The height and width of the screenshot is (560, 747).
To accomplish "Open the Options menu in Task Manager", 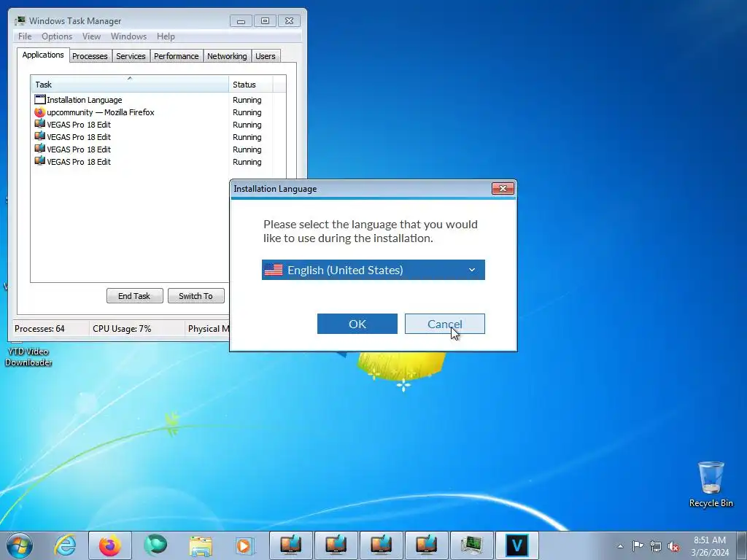I will (57, 36).
